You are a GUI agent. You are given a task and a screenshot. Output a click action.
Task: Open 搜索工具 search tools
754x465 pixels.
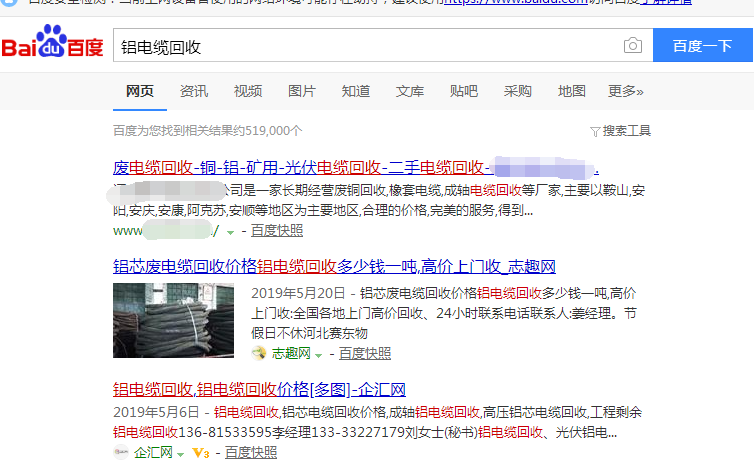[x=627, y=131]
